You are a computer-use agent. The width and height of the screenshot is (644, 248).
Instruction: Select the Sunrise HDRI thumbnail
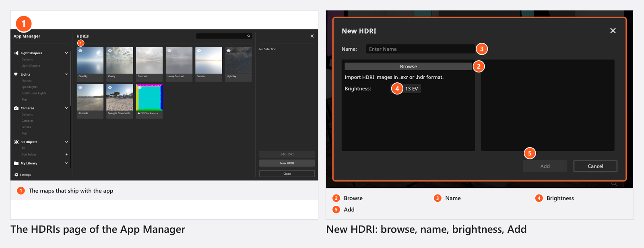pos(208,61)
